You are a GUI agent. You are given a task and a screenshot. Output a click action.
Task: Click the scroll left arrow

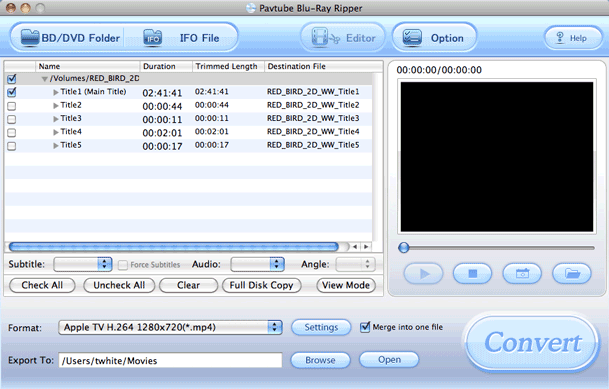click(355, 247)
